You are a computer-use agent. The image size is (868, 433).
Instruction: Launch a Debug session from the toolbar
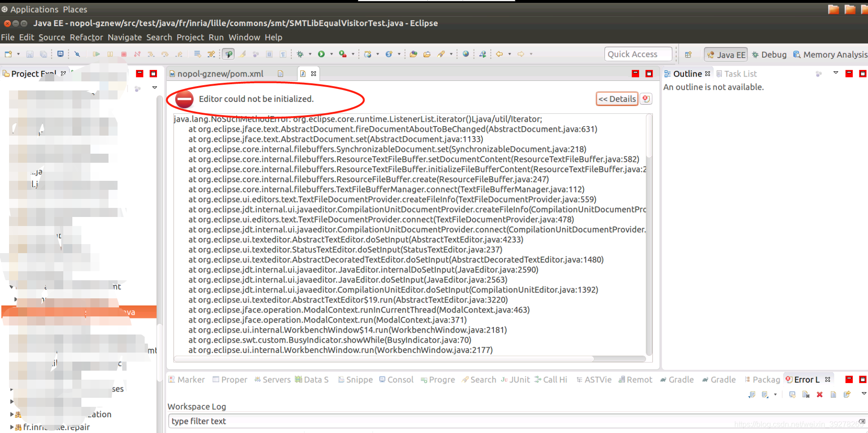click(300, 54)
